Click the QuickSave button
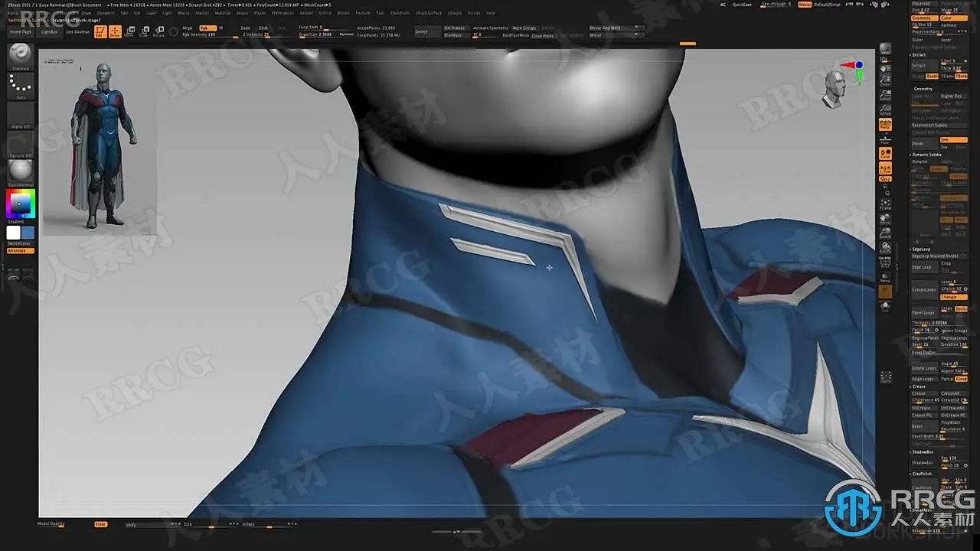This screenshot has width=980, height=551. point(742,5)
